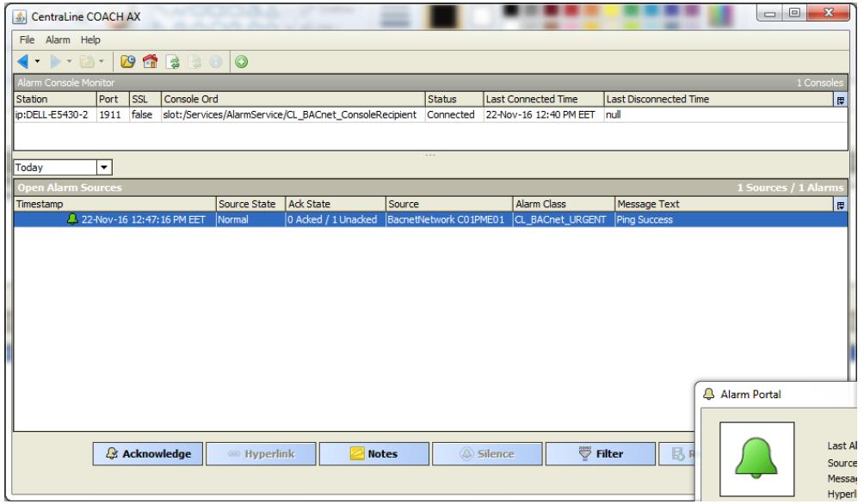Click the CL_BACnet_ConsoleRecipient console ord cell

coord(293,114)
